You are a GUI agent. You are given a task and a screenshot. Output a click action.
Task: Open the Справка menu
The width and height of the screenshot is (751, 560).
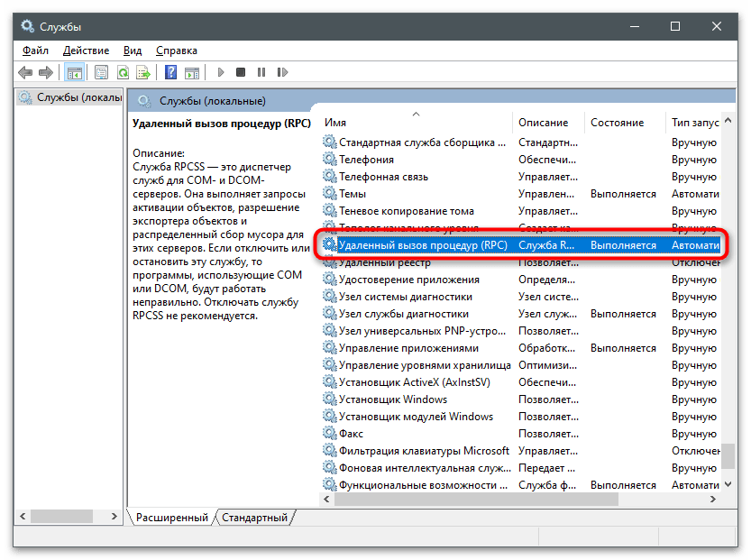pyautogui.click(x=177, y=50)
